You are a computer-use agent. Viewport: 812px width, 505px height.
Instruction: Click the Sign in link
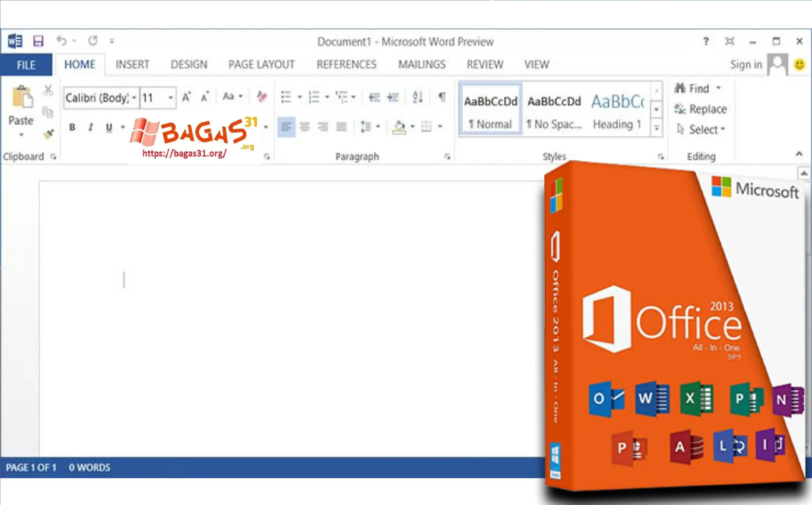(746, 64)
